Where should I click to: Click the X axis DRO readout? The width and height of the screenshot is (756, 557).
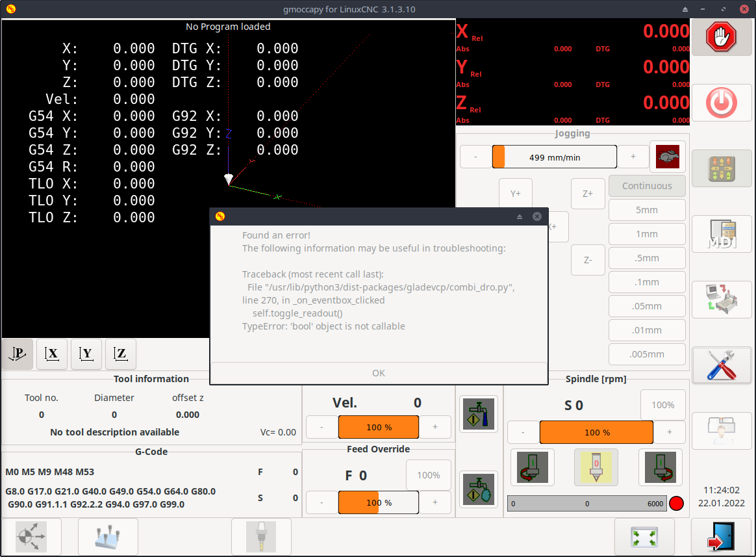[573, 36]
